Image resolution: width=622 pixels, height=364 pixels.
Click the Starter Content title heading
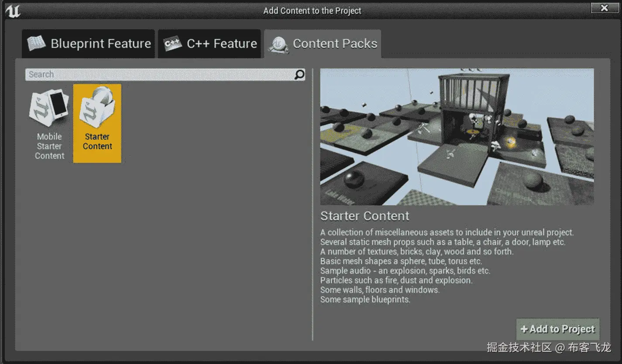coord(365,216)
